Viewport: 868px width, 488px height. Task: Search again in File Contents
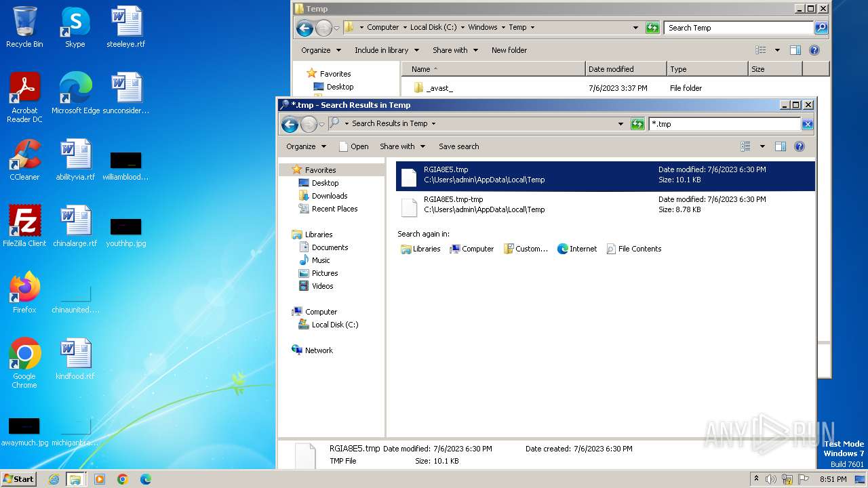[633, 249]
